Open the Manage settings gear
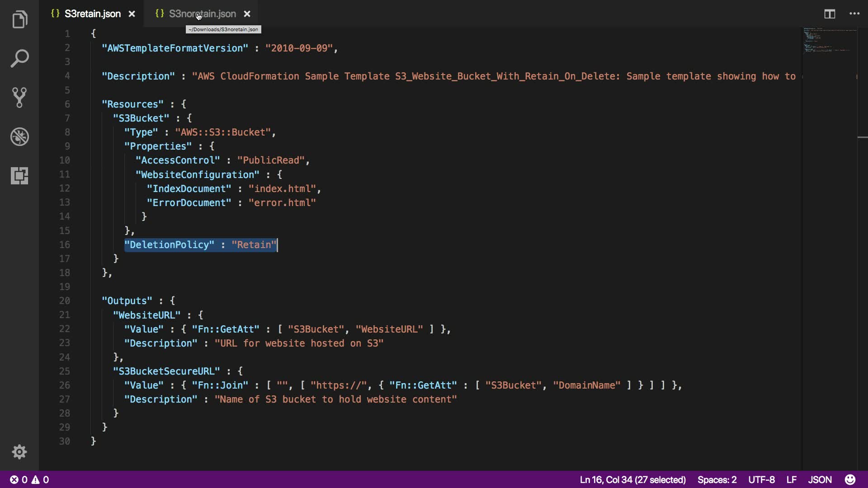This screenshot has height=488, width=868. pyautogui.click(x=19, y=452)
